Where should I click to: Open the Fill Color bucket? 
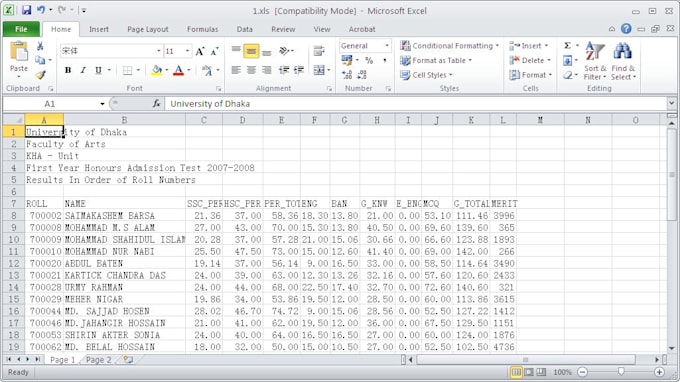(x=157, y=70)
